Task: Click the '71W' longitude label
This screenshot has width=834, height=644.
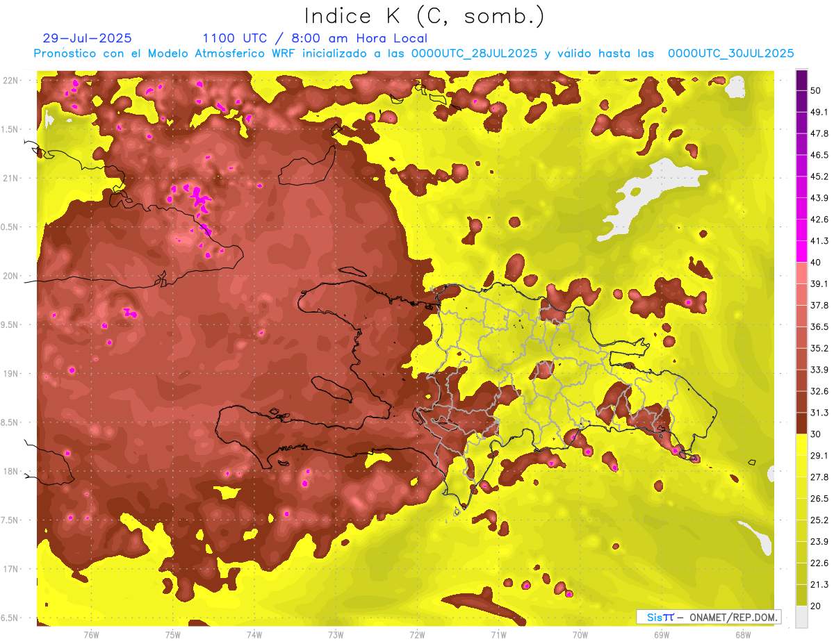Action: (x=499, y=634)
